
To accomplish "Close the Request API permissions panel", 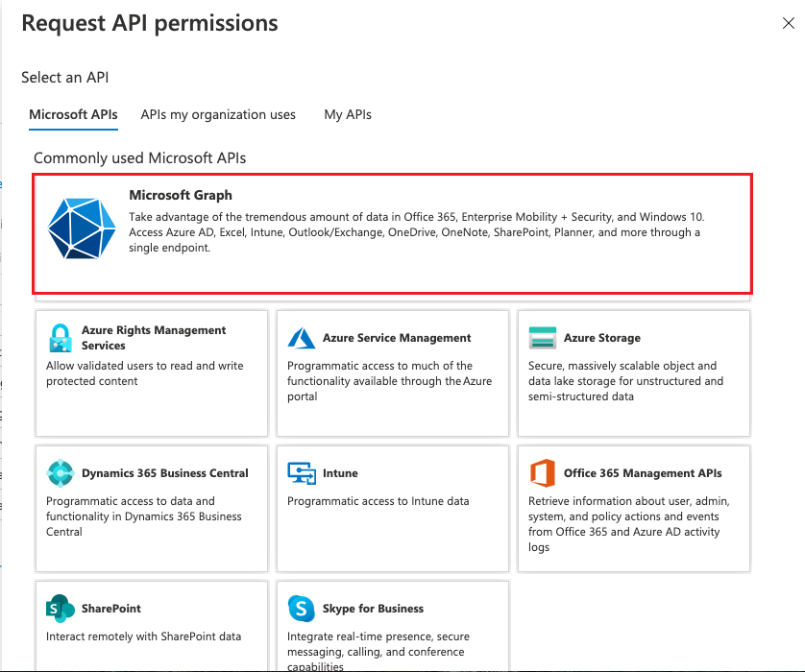I will click(x=788, y=24).
